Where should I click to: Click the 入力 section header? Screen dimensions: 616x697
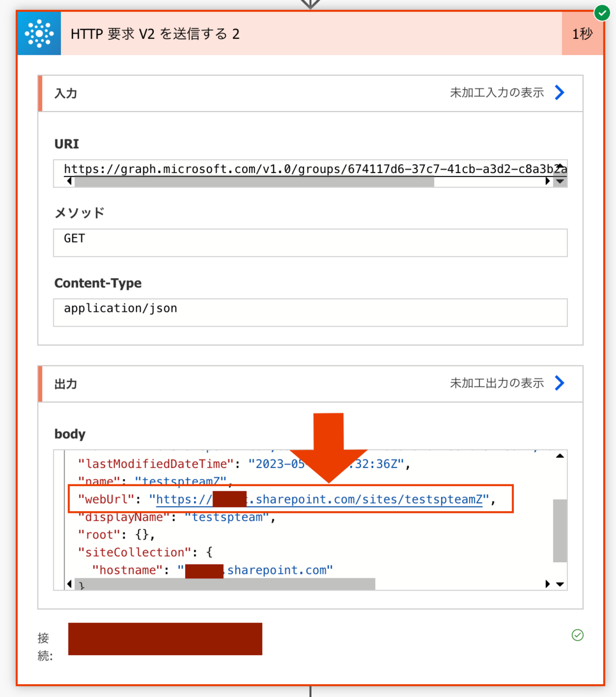pyautogui.click(x=310, y=93)
